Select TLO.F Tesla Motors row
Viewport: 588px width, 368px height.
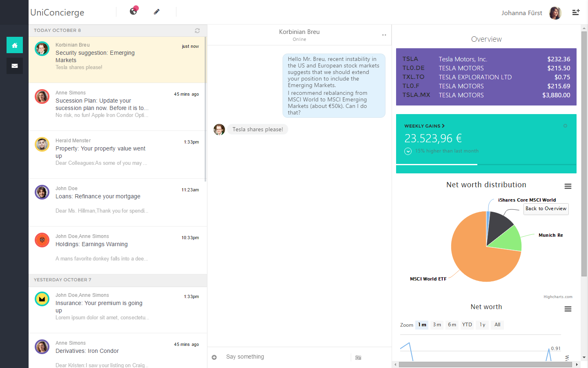pos(486,86)
